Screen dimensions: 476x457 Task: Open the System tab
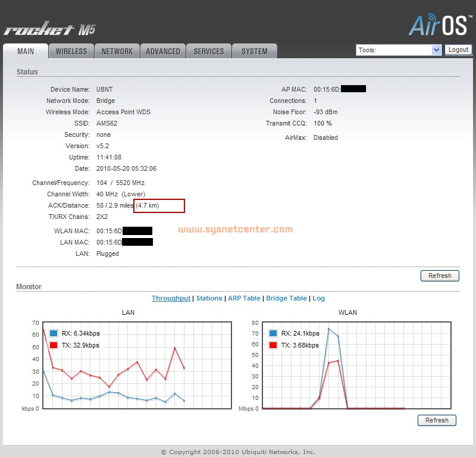pos(255,51)
